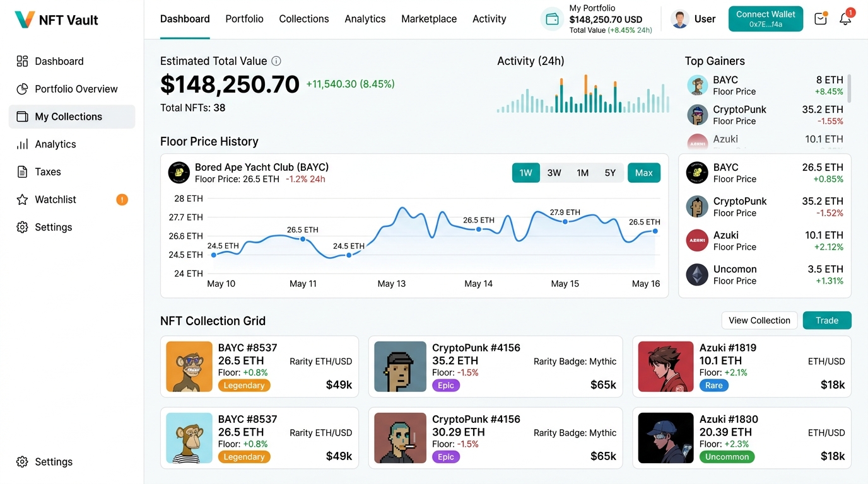This screenshot has height=484, width=868.
Task: Click the Activity (24h) bar chart
Action: (x=583, y=94)
